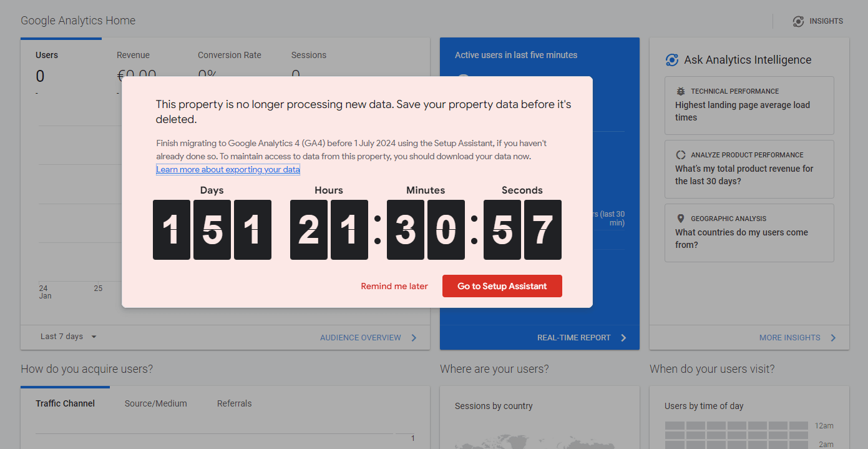Click Remind me later

[394, 286]
